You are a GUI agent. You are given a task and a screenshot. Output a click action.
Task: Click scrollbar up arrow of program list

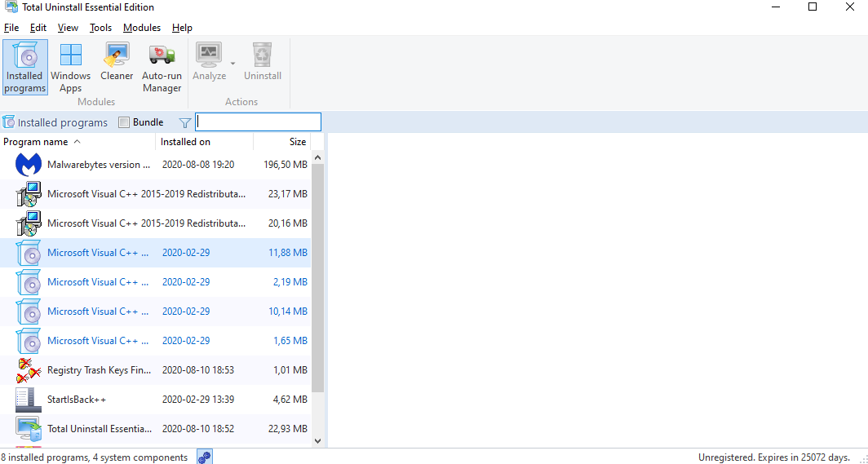318,157
